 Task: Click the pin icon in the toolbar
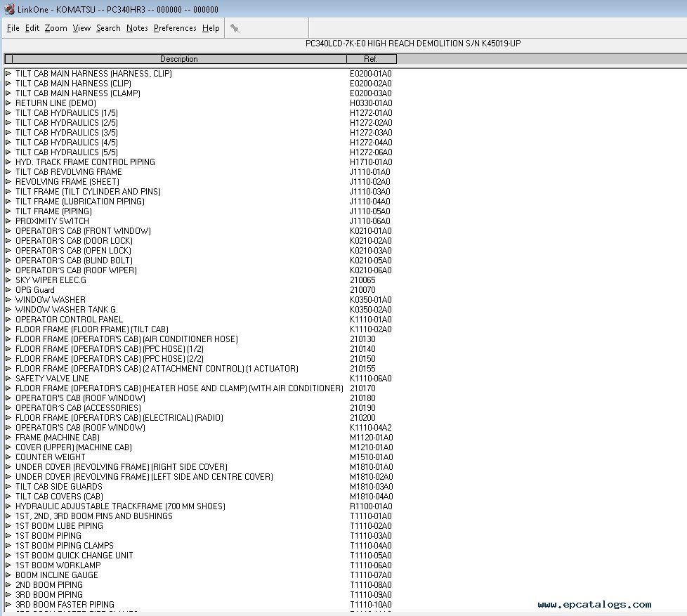(x=235, y=29)
